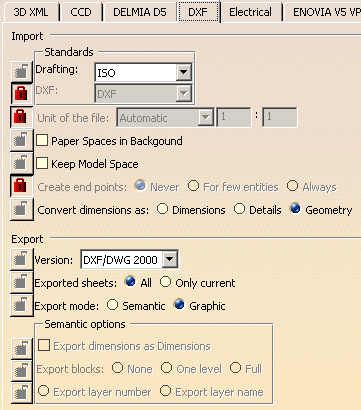The width and height of the screenshot is (361, 410).
Task: Expand the Version DXF/DWG 2000 dropdown
Action: 170,259
